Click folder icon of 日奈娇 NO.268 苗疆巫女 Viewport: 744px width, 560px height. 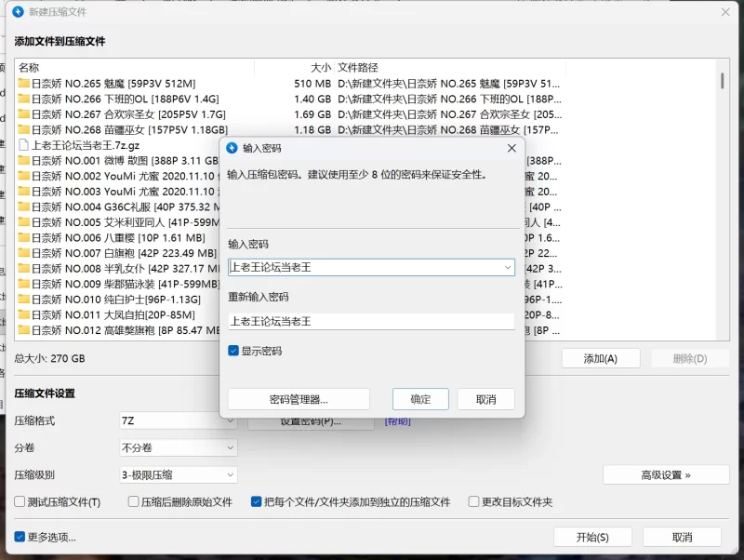24,129
